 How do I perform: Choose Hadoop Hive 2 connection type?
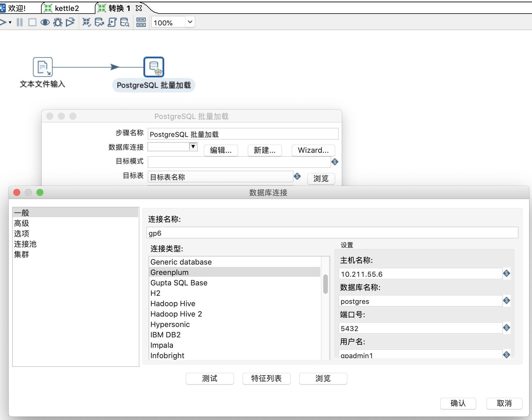(235, 314)
